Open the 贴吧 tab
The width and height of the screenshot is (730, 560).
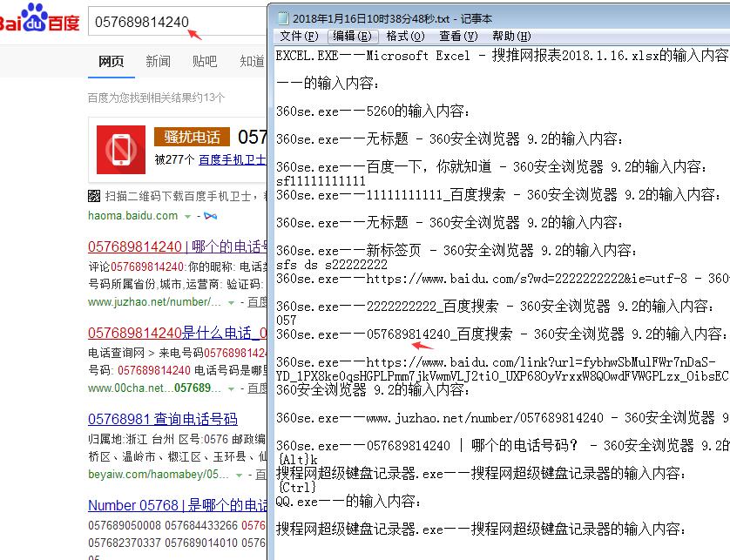point(205,61)
